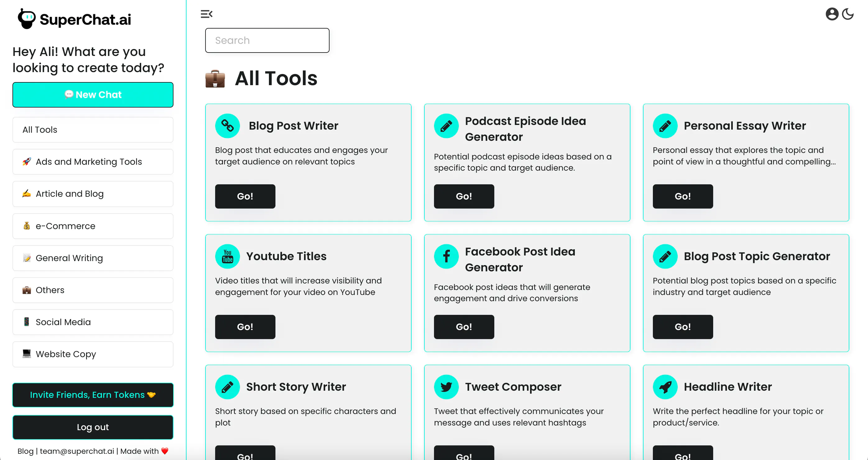Click the Personal Essay Writer card title
The image size is (868, 460).
click(745, 126)
